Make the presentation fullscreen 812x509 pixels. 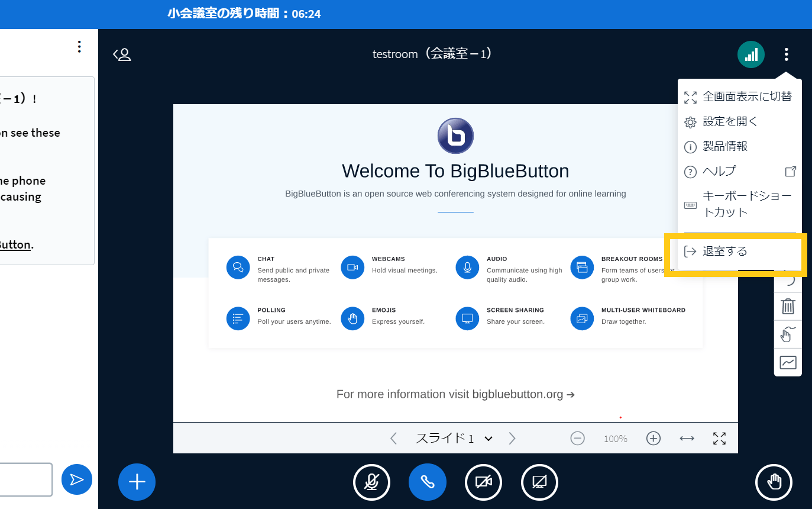click(x=719, y=439)
